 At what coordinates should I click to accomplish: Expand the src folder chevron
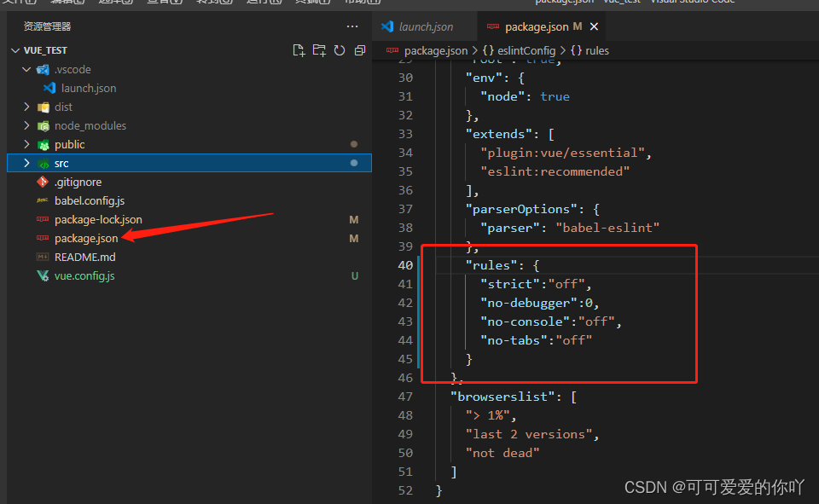tap(26, 164)
